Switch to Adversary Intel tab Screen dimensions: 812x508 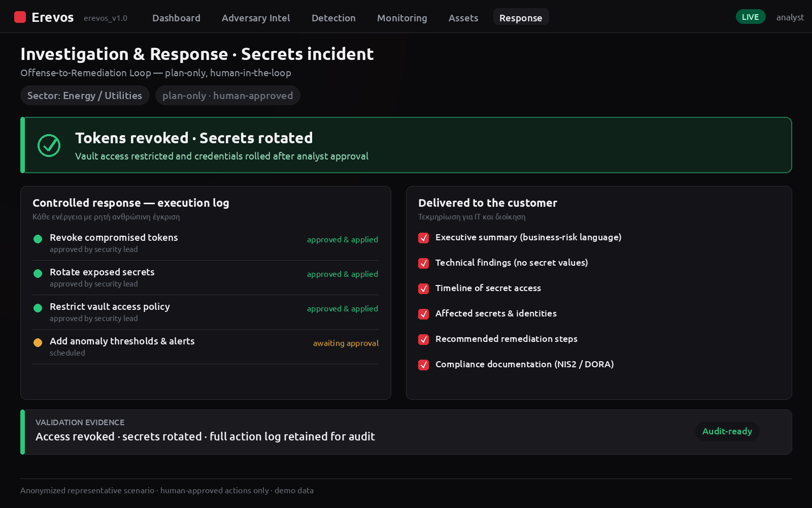pos(256,18)
